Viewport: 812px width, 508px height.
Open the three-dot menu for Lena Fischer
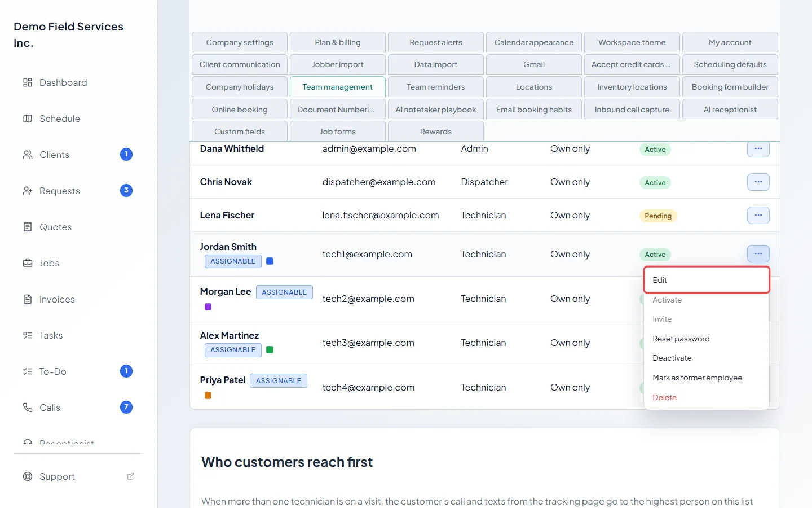click(758, 215)
